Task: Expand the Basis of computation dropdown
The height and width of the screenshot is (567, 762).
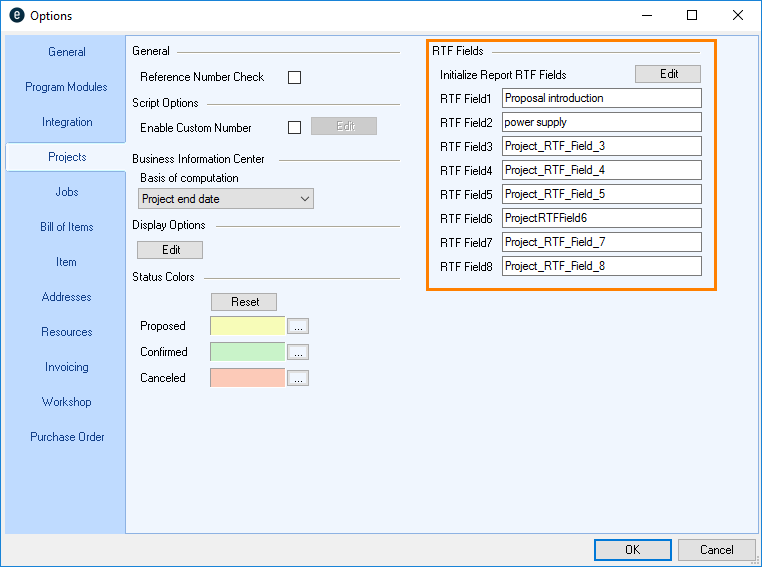Action: (226, 199)
